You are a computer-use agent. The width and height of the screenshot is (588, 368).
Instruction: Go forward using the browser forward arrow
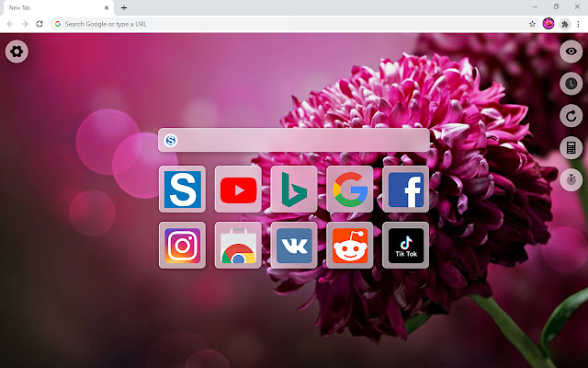pos(25,24)
